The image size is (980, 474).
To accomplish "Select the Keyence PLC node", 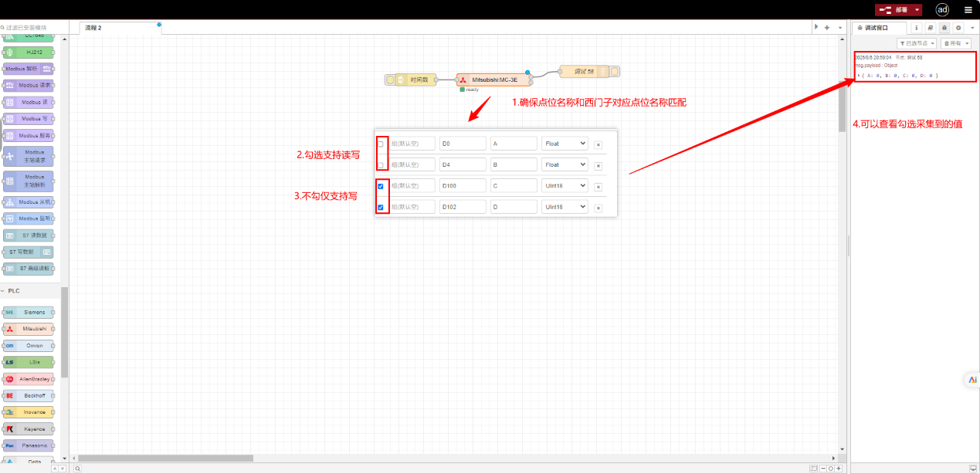I will (29, 429).
